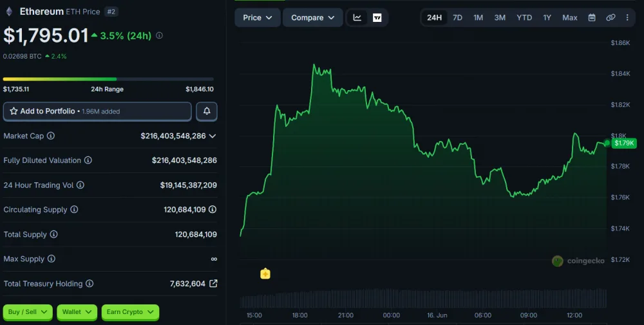Open the Wallet dropdown
The image size is (644, 325).
[x=77, y=312]
